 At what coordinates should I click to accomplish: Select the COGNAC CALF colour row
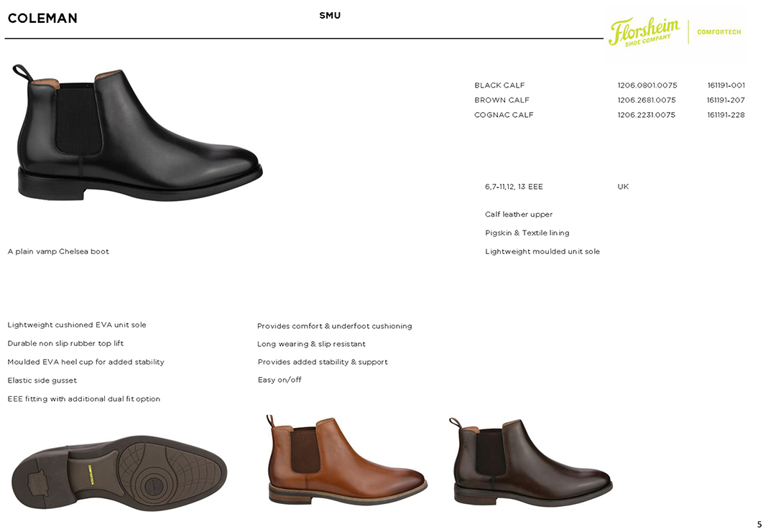coord(609,115)
